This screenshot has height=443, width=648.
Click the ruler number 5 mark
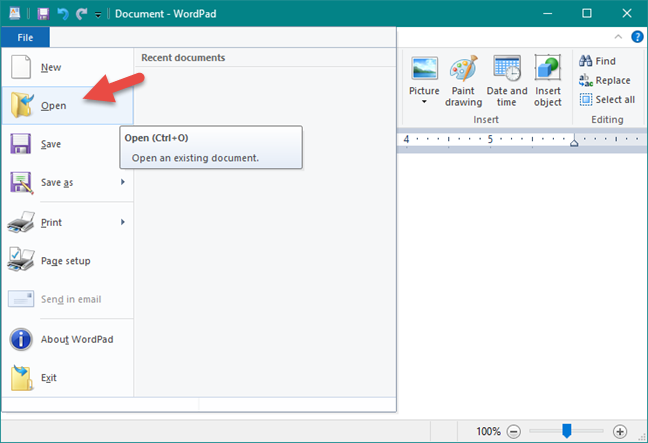click(490, 139)
